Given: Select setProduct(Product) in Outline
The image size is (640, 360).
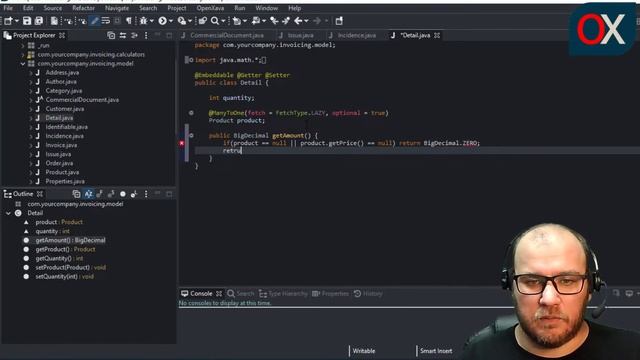Looking at the screenshot, I should [71, 268].
